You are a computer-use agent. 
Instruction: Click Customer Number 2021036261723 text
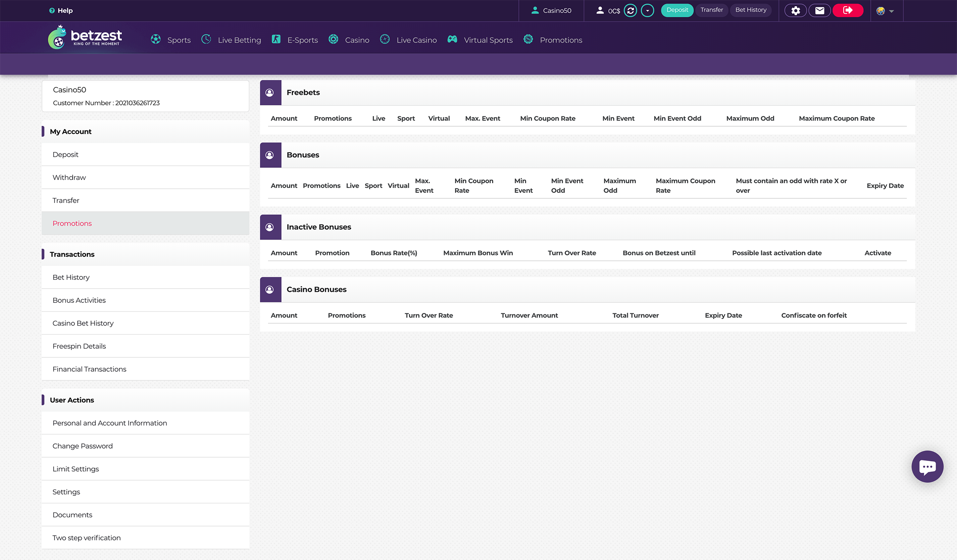point(106,103)
